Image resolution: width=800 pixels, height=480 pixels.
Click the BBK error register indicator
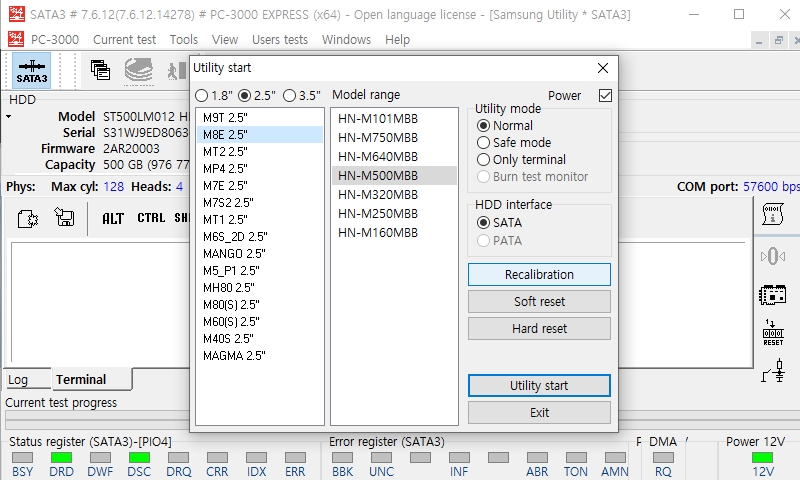pos(342,458)
